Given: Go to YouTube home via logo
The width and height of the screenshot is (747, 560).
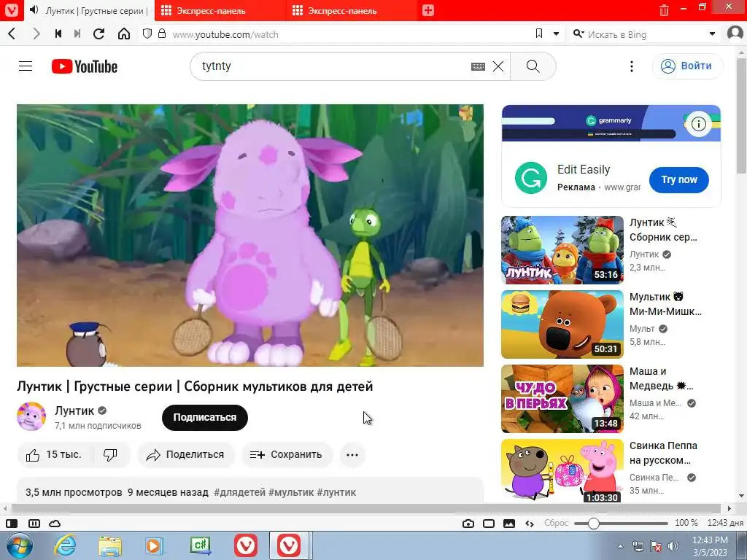Looking at the screenshot, I should [85, 66].
